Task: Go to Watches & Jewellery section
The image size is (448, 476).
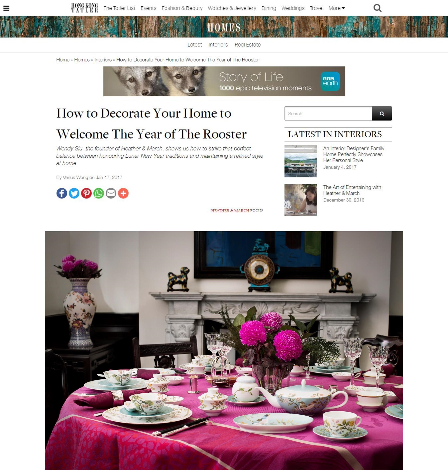Action: pyautogui.click(x=232, y=8)
